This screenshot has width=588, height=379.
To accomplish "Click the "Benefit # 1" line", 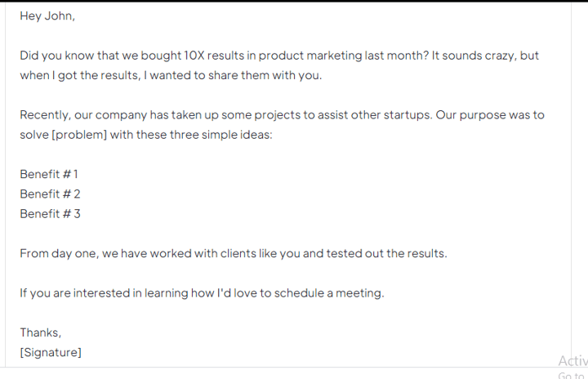I will (49, 174).
